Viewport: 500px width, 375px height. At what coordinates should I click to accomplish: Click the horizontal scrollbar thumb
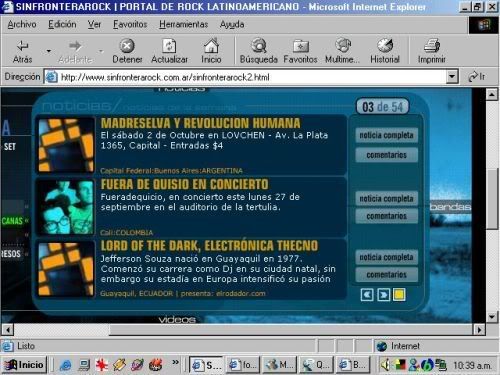[x=291, y=330]
